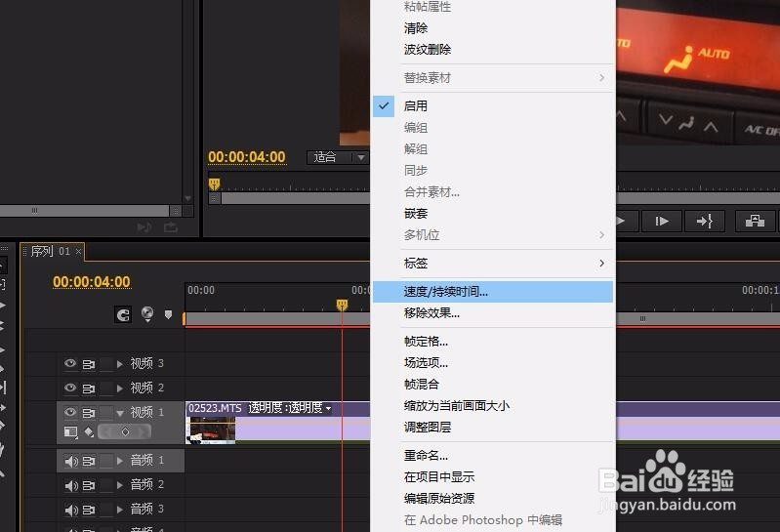This screenshot has width=780, height=532.
Task: Click the Step Forward playback button
Action: 662,221
